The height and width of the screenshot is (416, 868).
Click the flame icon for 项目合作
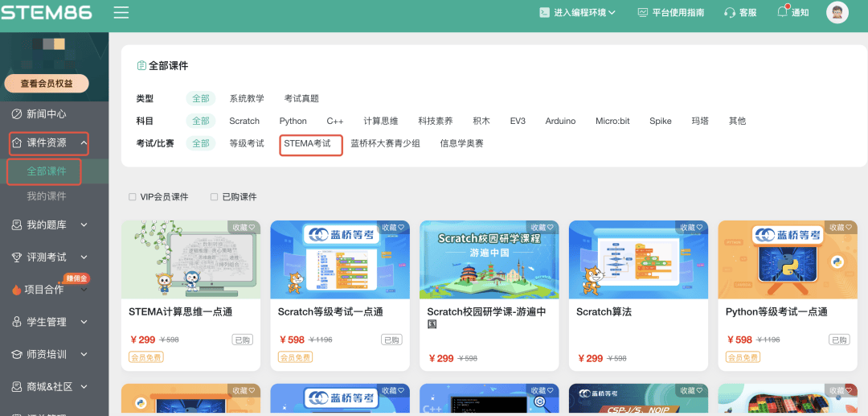pos(16,289)
